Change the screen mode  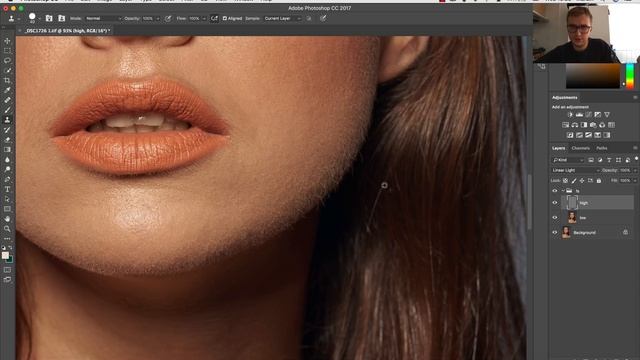[7, 280]
